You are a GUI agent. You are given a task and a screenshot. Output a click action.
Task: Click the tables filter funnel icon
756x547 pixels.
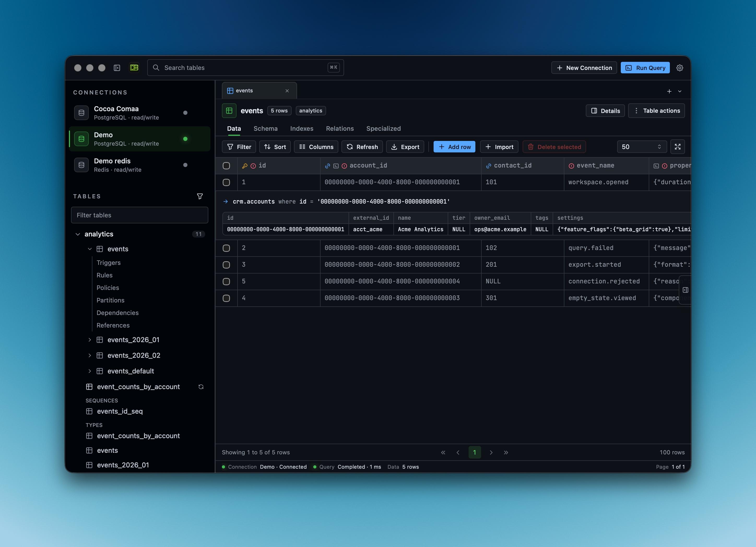point(200,196)
